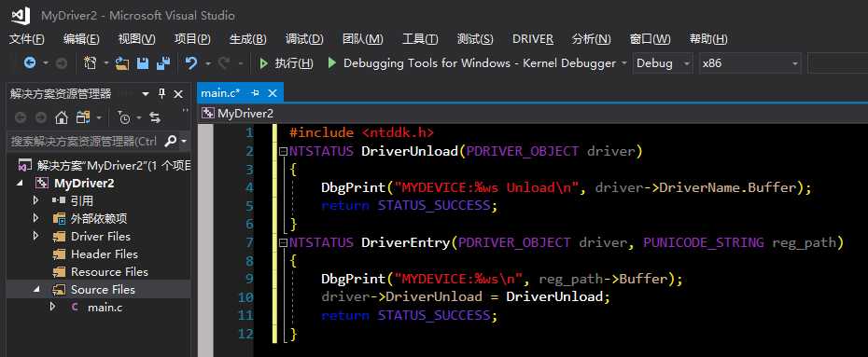This screenshot has height=357, width=868.
Task: Open the 视图(V) menu
Action: pyautogui.click(x=136, y=39)
